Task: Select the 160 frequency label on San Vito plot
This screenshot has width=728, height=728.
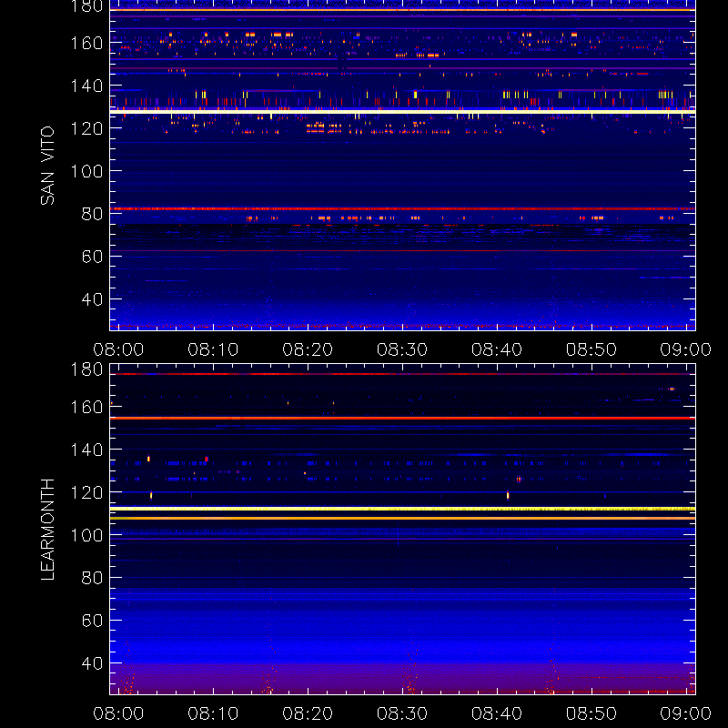Action: [86, 43]
